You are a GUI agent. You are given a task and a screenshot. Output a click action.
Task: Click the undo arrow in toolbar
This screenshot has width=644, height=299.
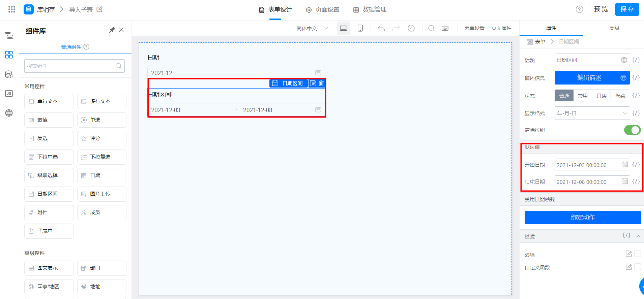[x=381, y=28]
